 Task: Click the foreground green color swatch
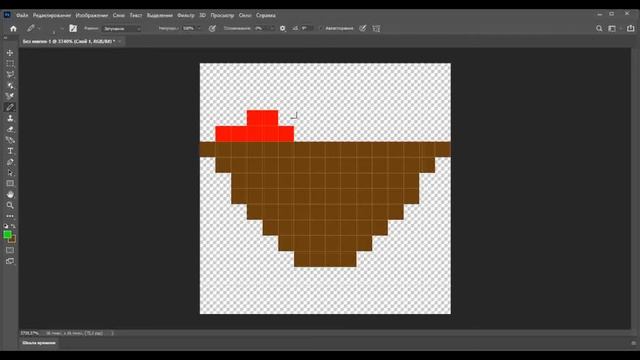[x=7, y=235]
